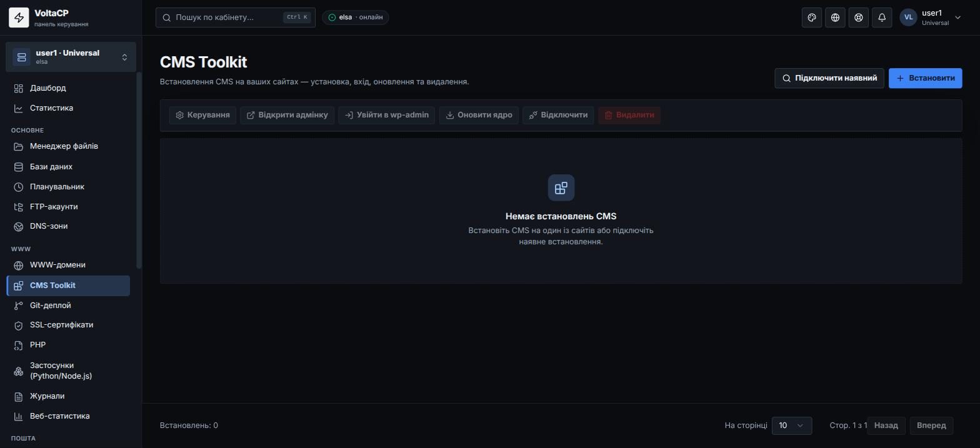The image size is (980, 448).
Task: Click the Встановлень: 0 counter text
Action: click(x=189, y=426)
